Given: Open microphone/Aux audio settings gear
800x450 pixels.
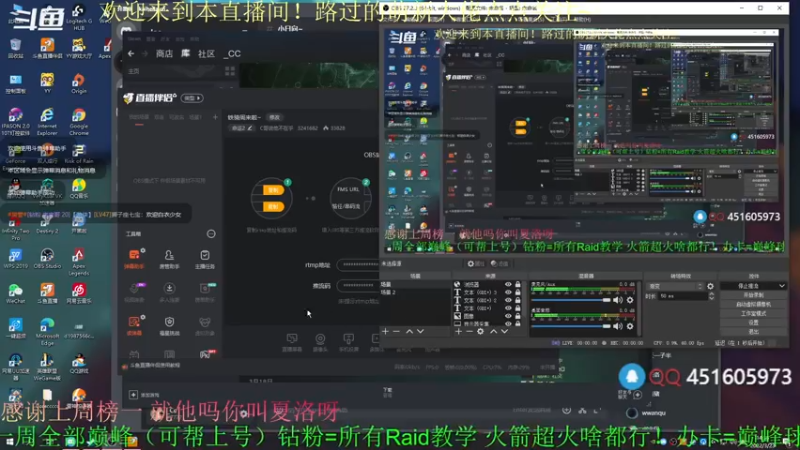Looking at the screenshot, I should tap(630, 300).
